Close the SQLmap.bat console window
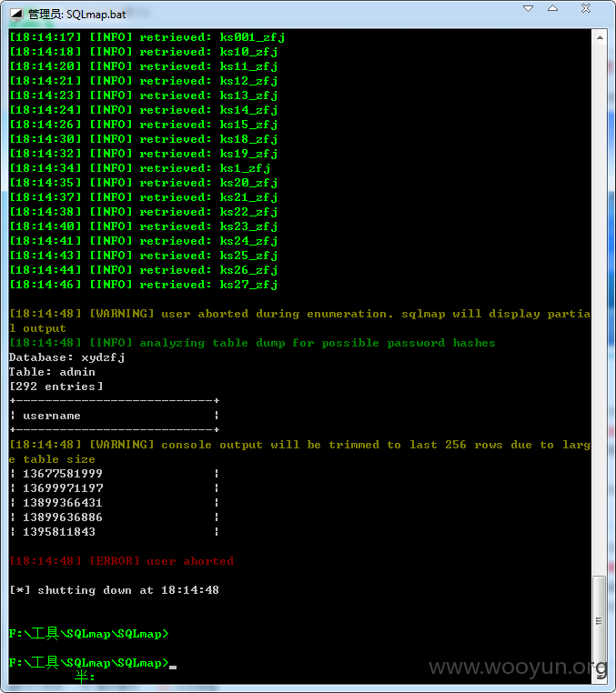The image size is (616, 693). [586, 8]
